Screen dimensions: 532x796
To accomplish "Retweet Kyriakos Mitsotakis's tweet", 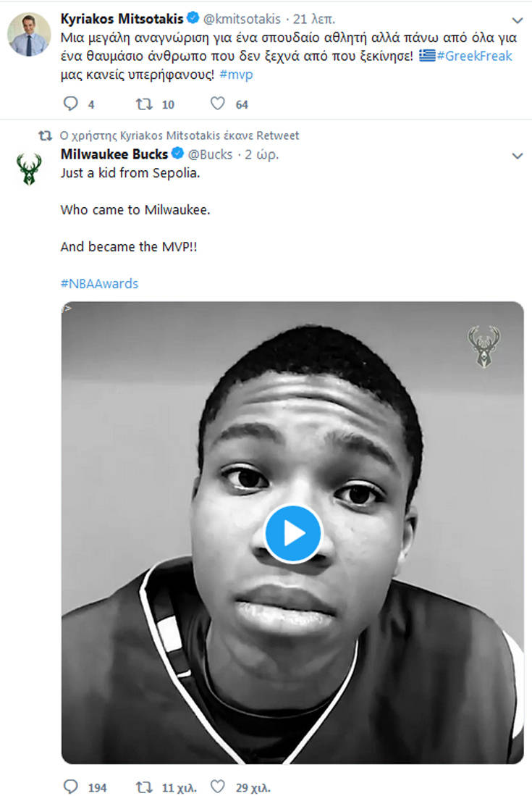I will click(145, 104).
